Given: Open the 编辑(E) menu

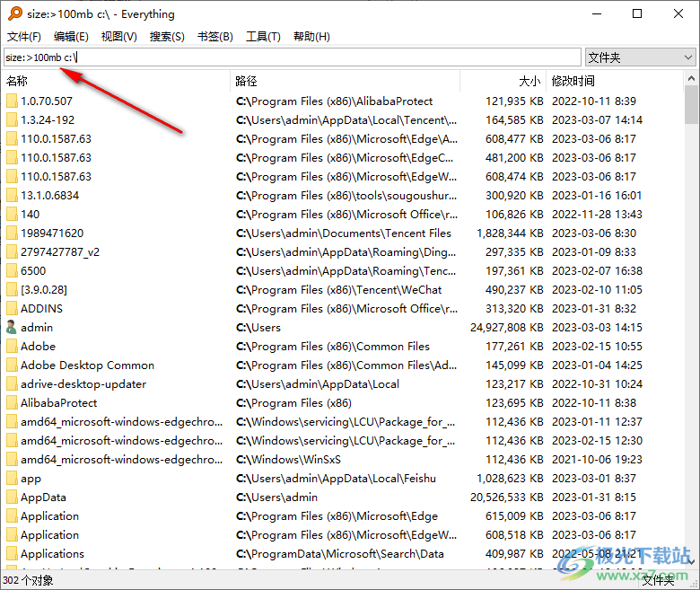Looking at the screenshot, I should pos(71,37).
